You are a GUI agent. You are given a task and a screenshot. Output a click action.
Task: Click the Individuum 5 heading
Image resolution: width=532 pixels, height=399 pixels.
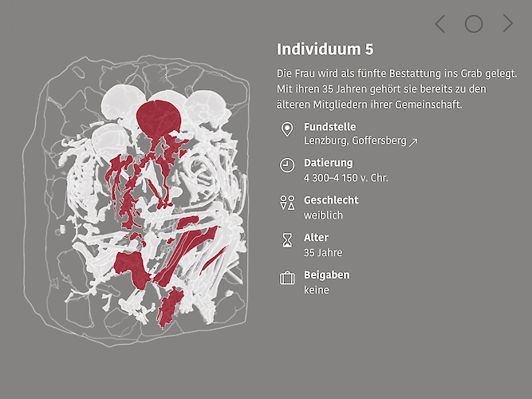(x=325, y=49)
